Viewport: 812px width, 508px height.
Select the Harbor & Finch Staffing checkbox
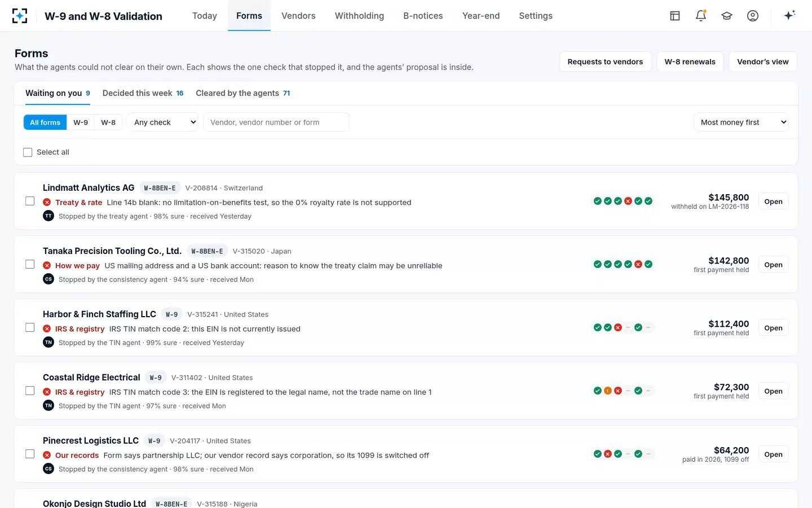click(x=30, y=327)
